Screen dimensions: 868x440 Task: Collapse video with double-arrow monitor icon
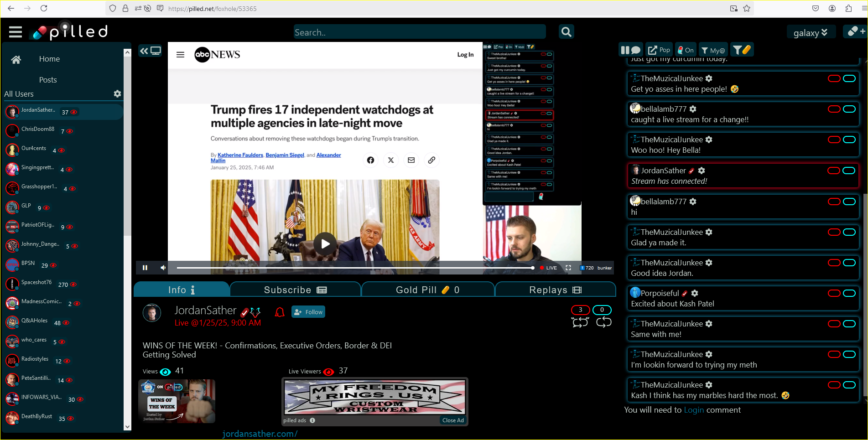(x=150, y=51)
